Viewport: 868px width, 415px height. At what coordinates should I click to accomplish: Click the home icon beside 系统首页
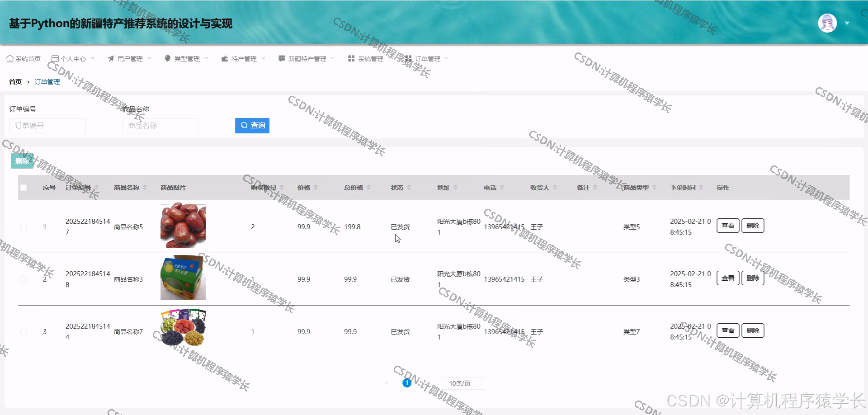click(10, 59)
